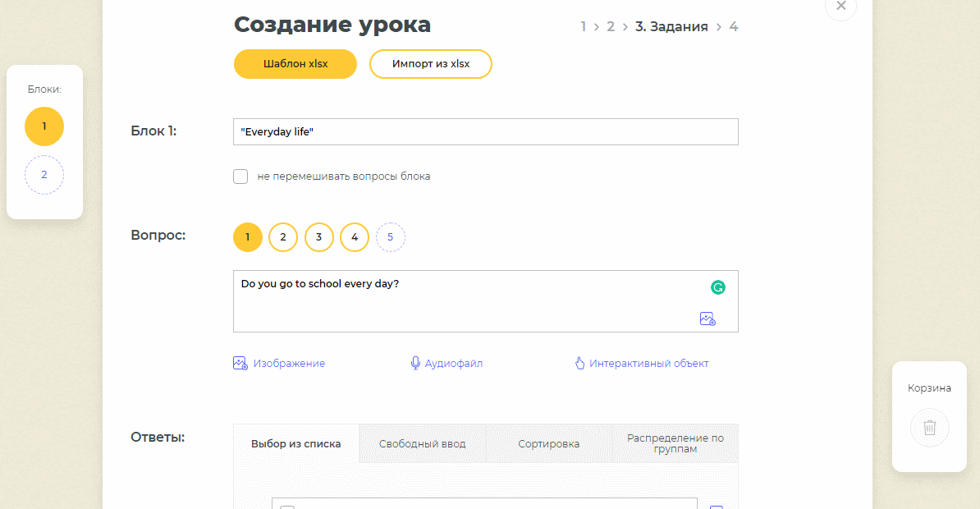Go to step 4 in the breadcrumb
Viewport: 980px width, 509px height.
tap(733, 26)
